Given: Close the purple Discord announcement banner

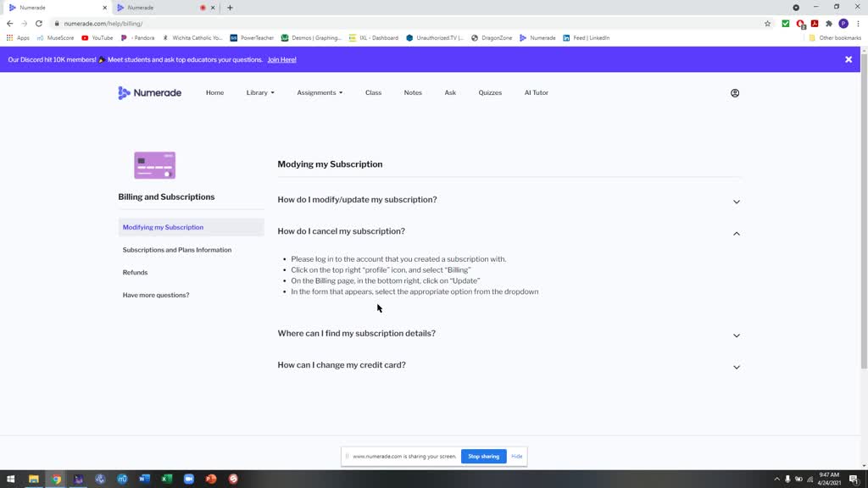Looking at the screenshot, I should click(x=848, y=59).
